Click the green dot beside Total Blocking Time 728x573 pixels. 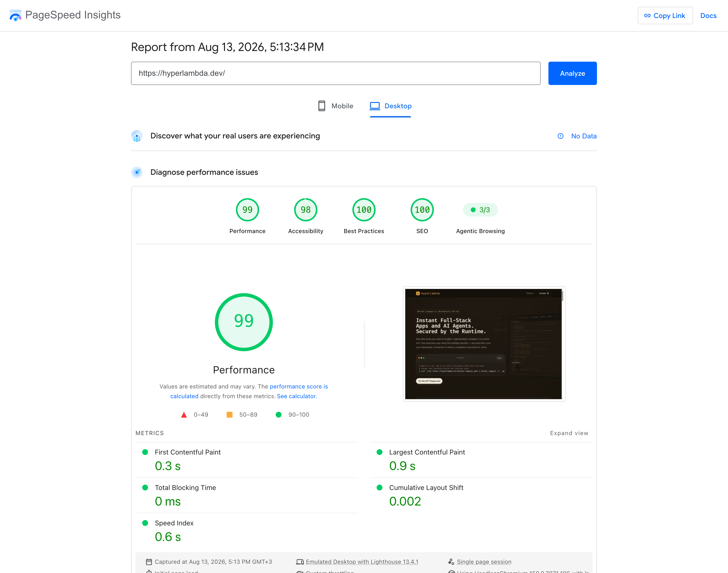[145, 488]
